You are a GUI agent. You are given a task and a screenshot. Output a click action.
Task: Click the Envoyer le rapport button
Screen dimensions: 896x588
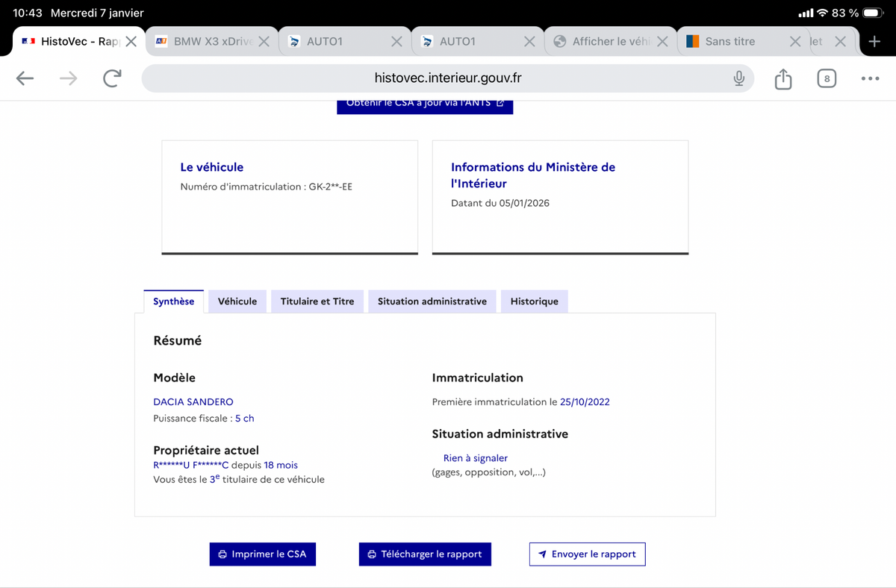pyautogui.click(x=588, y=554)
